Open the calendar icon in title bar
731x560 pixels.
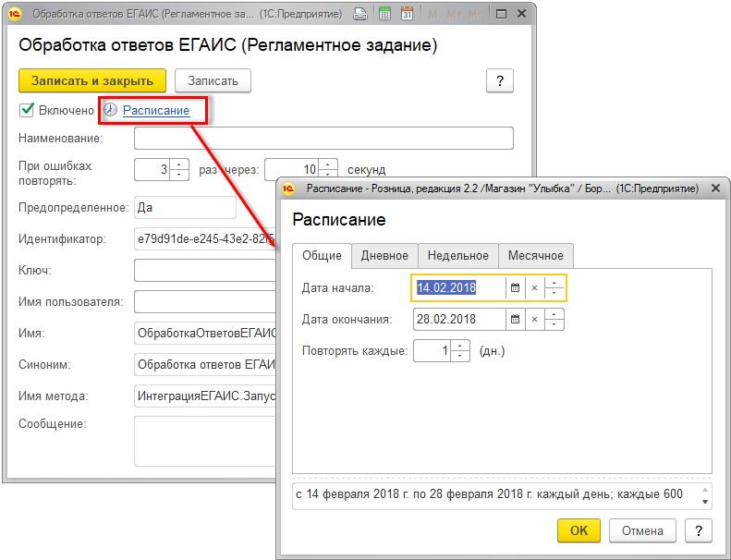tap(407, 14)
